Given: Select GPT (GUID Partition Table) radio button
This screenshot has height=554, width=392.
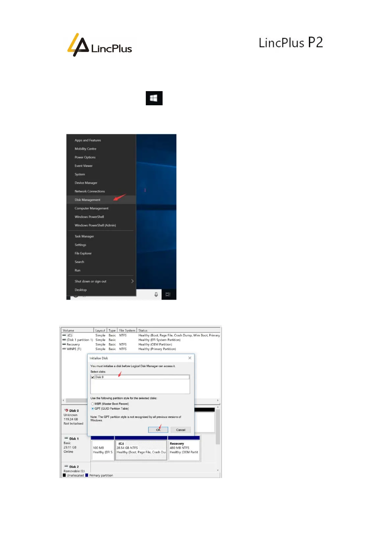Looking at the screenshot, I should 92,409.
